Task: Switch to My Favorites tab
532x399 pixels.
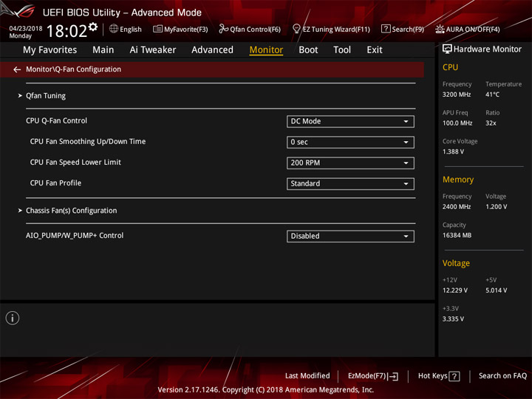Action: [x=50, y=50]
